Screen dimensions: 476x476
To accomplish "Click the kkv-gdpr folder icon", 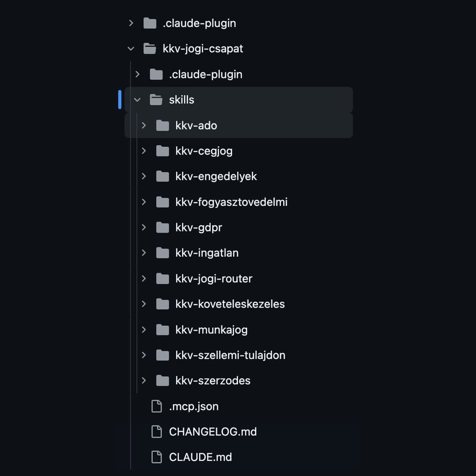I will pyautogui.click(x=162, y=227).
